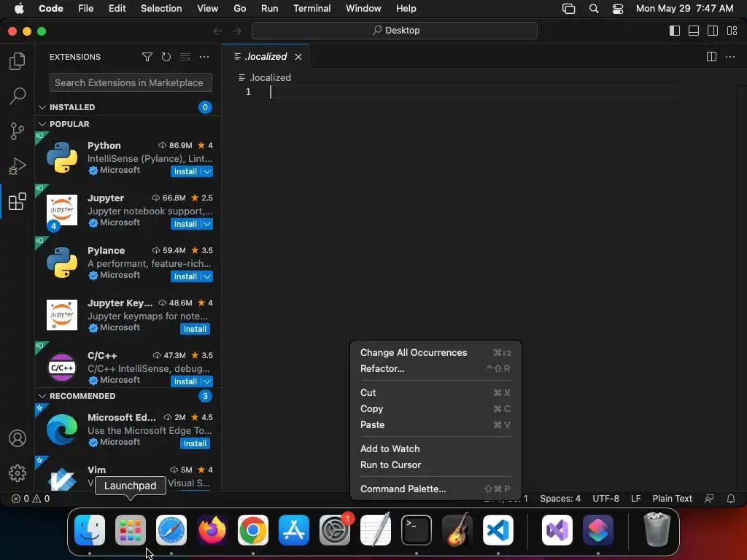The image size is (747, 560).
Task: Open the Source Control view
Action: [18, 131]
